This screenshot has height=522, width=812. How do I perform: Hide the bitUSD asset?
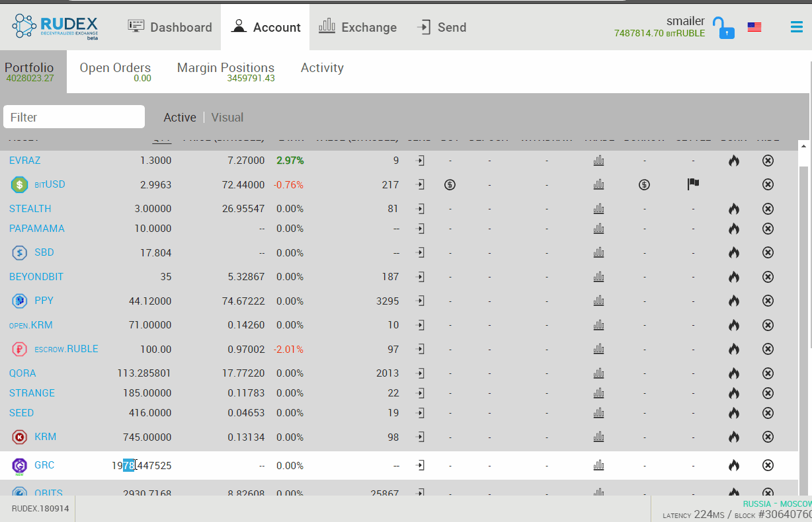[768, 185]
